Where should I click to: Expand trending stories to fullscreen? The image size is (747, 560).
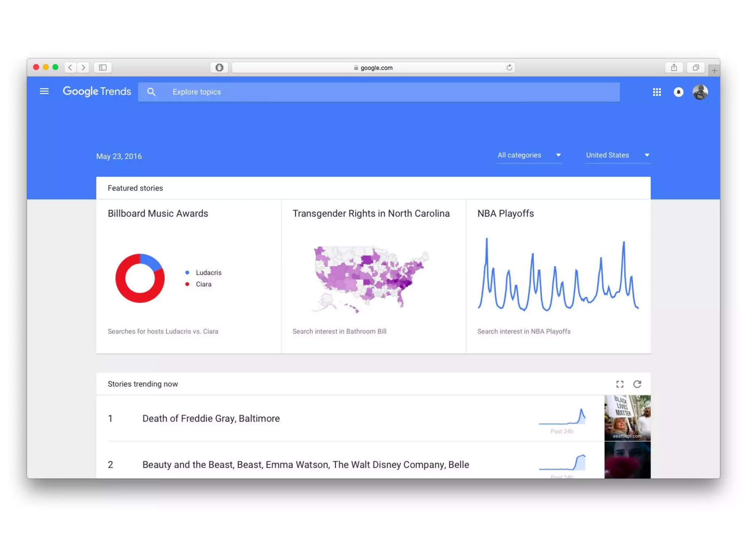tap(620, 384)
